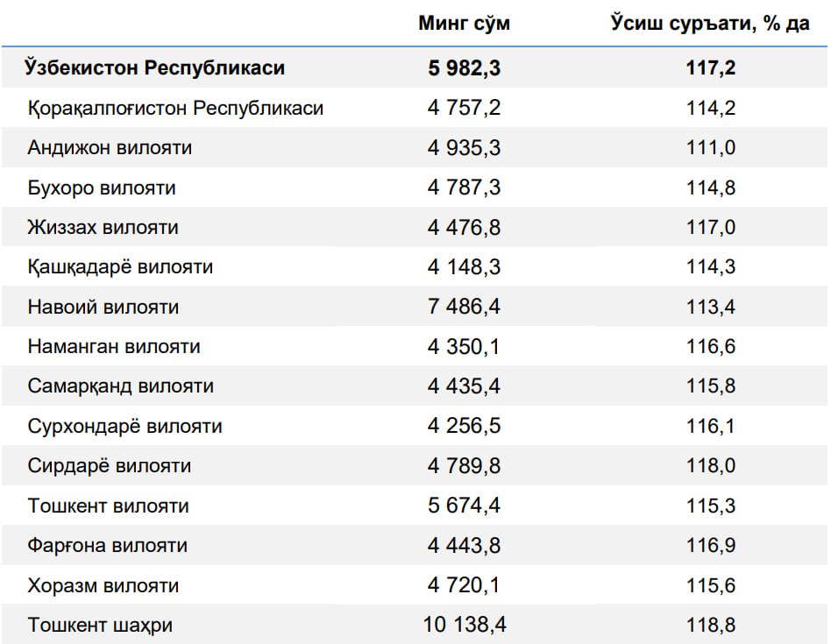The image size is (831, 644).
Task: Click the Самарқанд вилояти growth rate 115,8
Action: [x=711, y=386]
